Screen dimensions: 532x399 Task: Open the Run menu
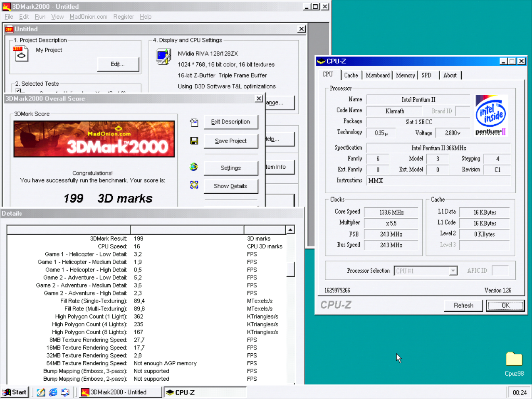[x=40, y=17]
